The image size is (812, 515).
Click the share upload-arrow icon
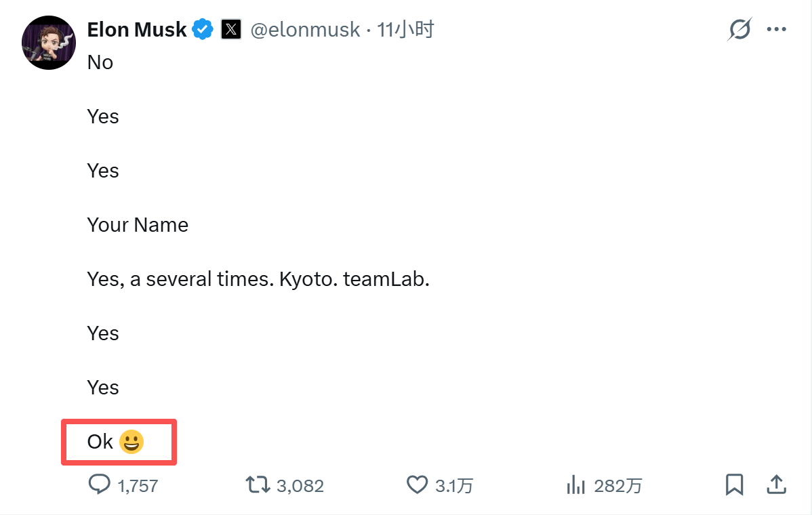[x=776, y=485]
